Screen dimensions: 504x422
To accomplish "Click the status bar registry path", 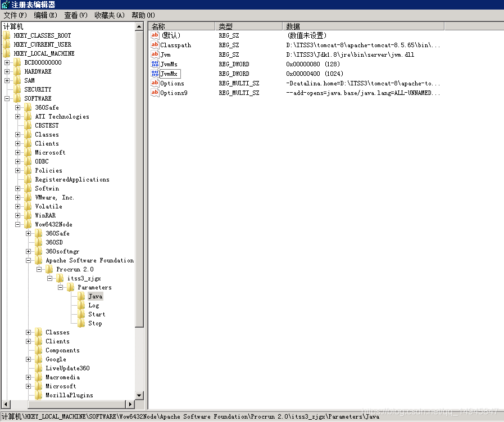I will point(190,416).
